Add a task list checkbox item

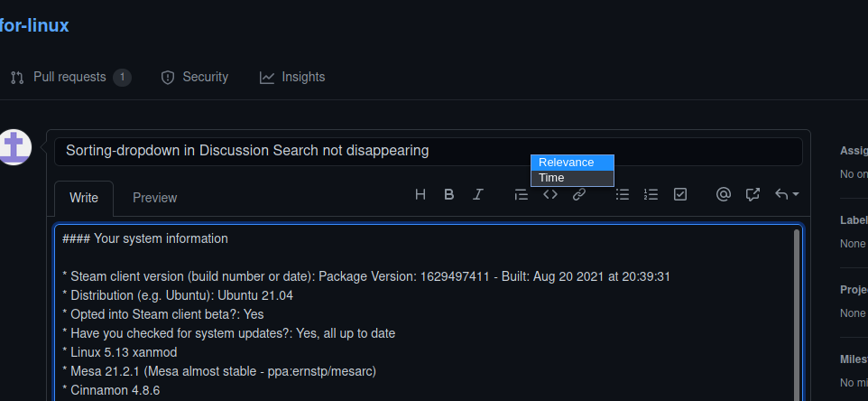[x=679, y=194]
